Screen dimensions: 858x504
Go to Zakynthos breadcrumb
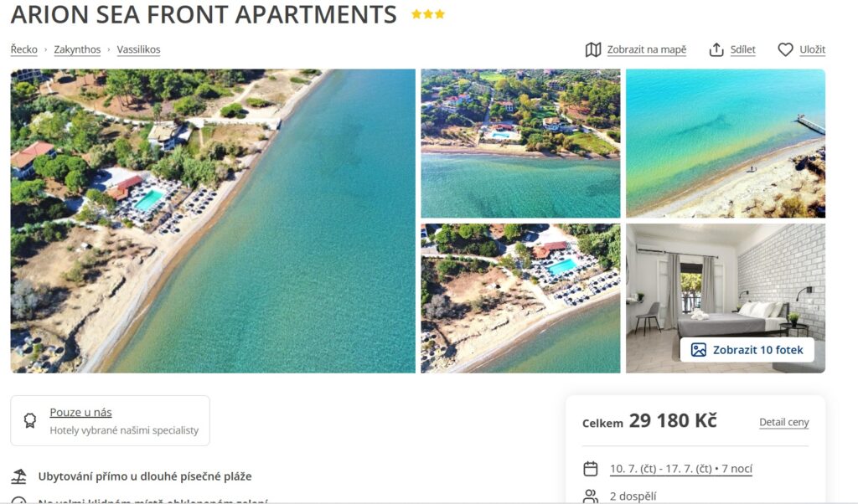pos(77,49)
